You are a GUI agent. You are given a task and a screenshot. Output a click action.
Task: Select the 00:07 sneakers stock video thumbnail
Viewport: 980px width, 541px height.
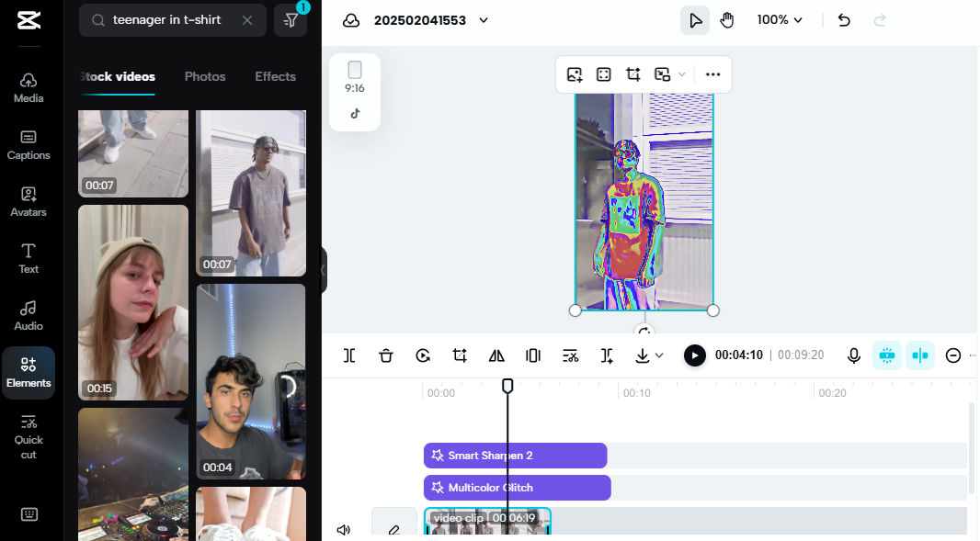point(133,153)
